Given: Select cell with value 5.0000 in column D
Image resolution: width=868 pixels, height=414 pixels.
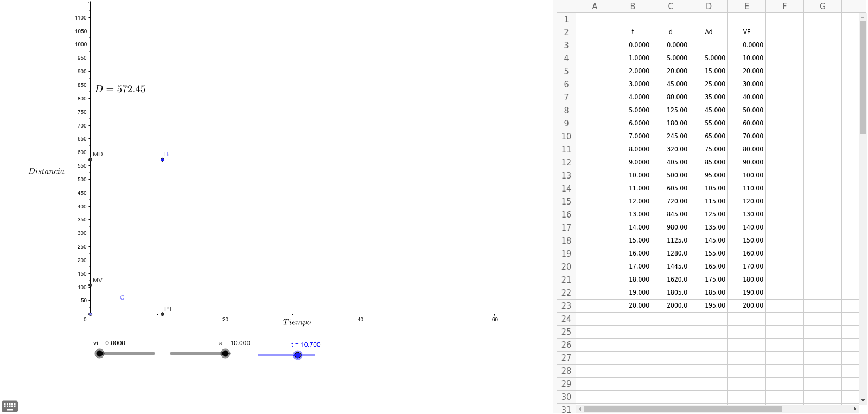Looking at the screenshot, I should pos(709,58).
